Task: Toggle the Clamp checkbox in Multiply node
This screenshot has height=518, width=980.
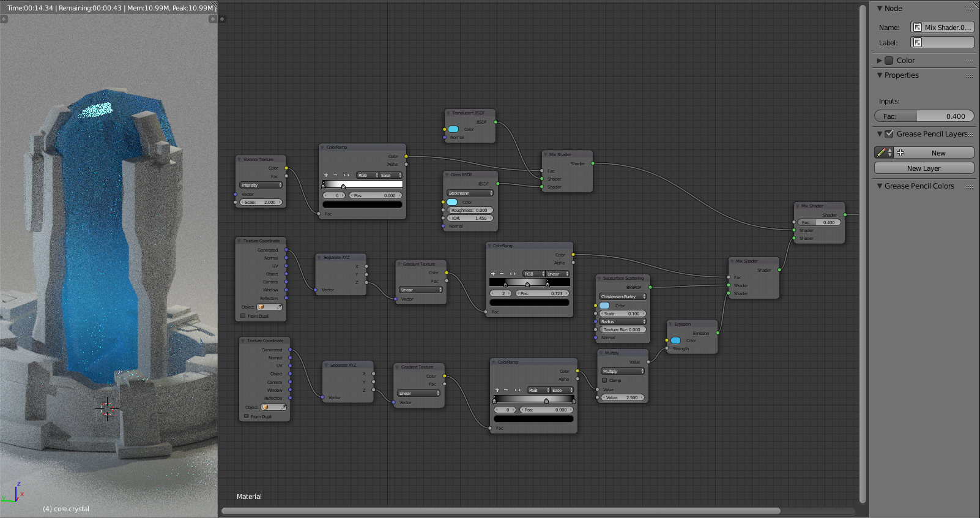Action: 605,380
